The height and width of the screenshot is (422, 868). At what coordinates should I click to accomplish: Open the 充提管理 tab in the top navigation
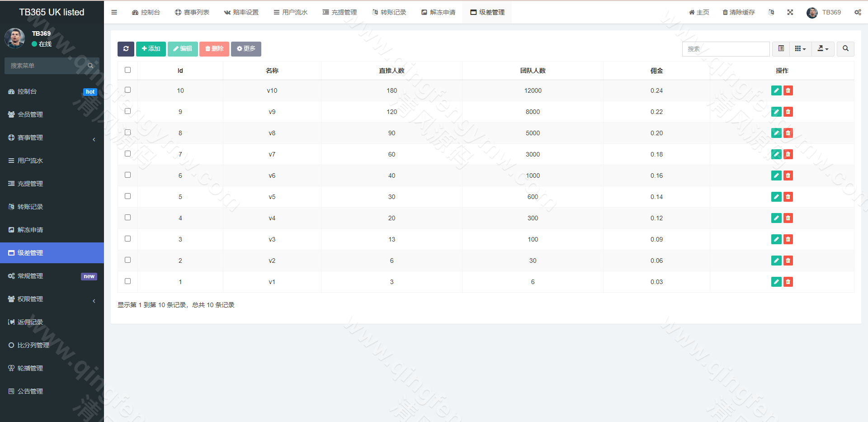point(339,12)
